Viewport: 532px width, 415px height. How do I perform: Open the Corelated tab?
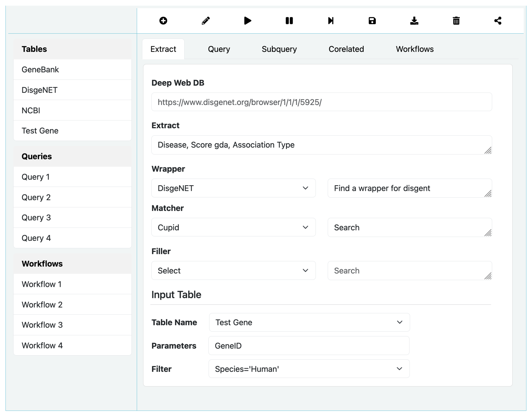[346, 49]
